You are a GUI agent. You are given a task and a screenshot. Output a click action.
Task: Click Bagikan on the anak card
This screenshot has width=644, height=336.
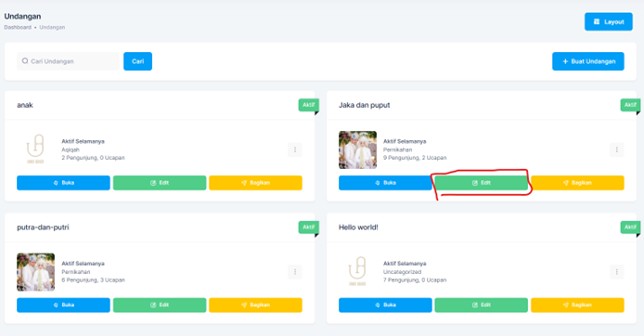pyautogui.click(x=255, y=183)
